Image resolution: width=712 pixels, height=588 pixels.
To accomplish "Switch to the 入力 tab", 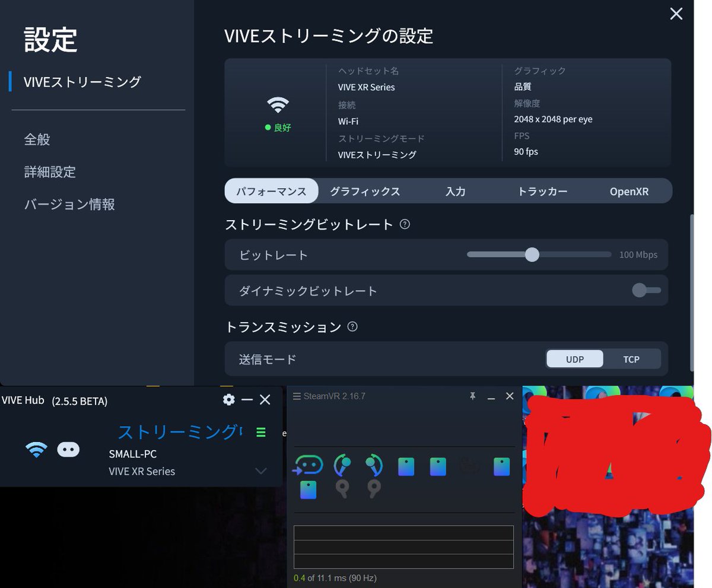I will [x=455, y=191].
